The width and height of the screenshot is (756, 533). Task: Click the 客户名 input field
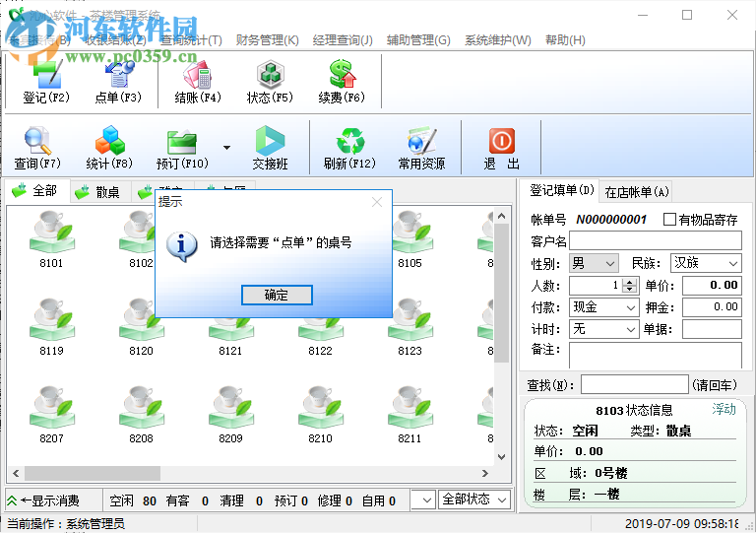656,240
